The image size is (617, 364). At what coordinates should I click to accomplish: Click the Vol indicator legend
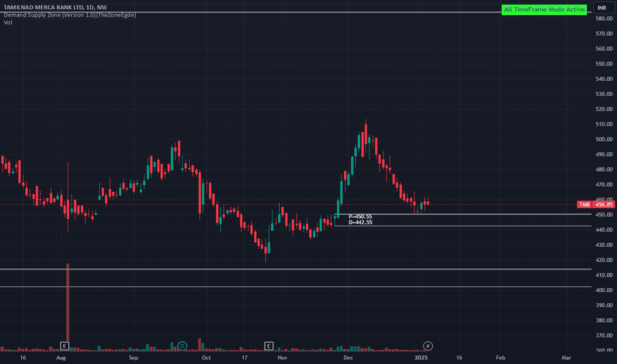[8, 23]
